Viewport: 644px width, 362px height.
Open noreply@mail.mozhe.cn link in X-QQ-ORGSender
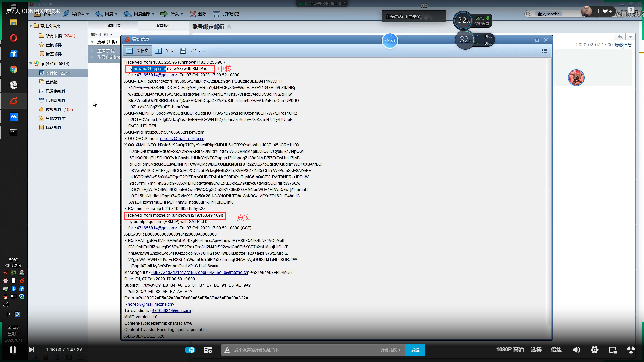[182, 139]
